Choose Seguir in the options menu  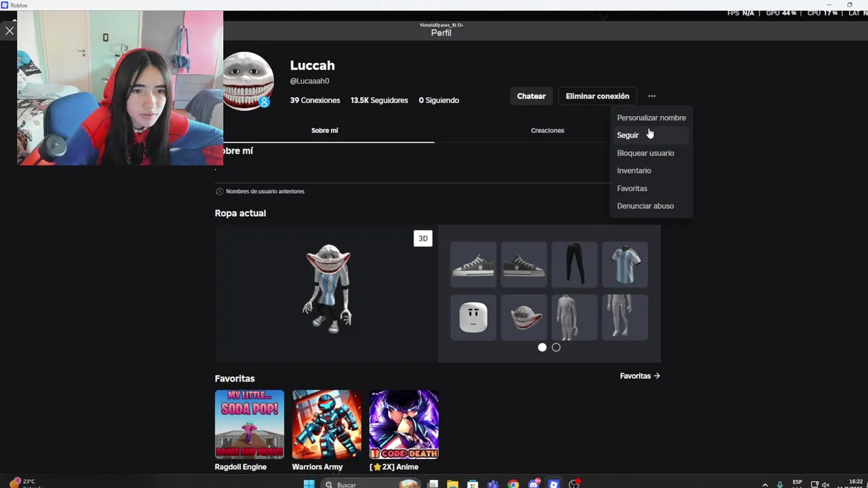651,135
